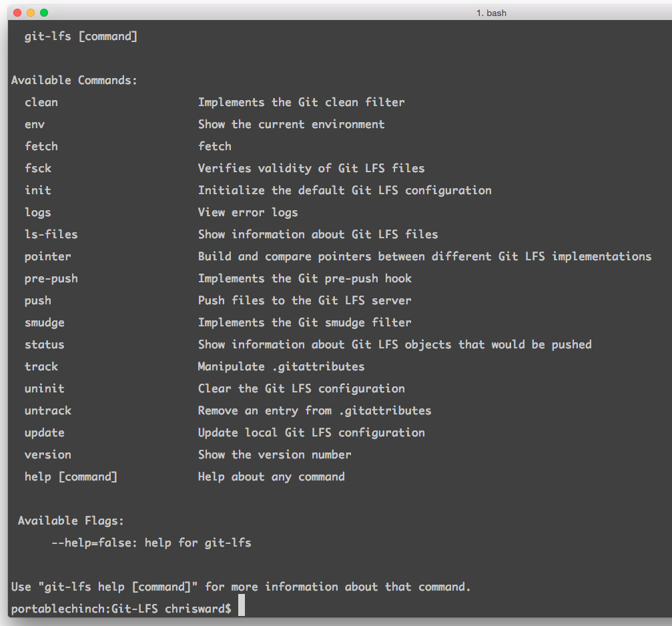
Task: Click the "git-lfs [command]" usage line
Action: coord(81,36)
